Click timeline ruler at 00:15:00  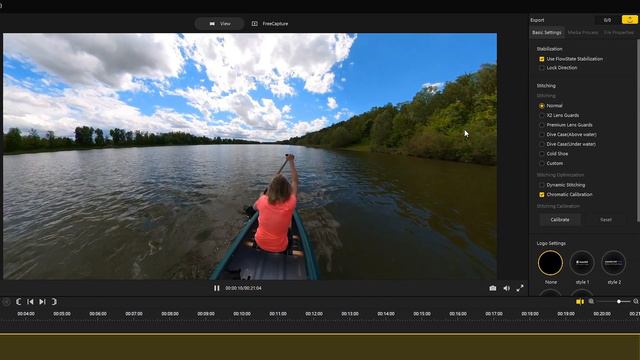(422, 314)
